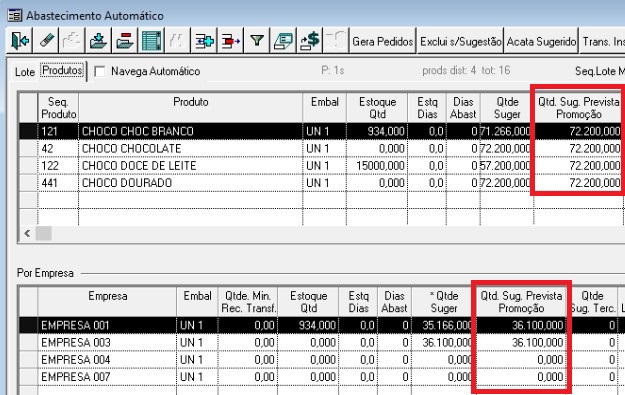Image resolution: width=625 pixels, height=395 pixels.
Task: Select the CHOCO CHOCOLATE product row
Action: pyautogui.click(x=321, y=148)
